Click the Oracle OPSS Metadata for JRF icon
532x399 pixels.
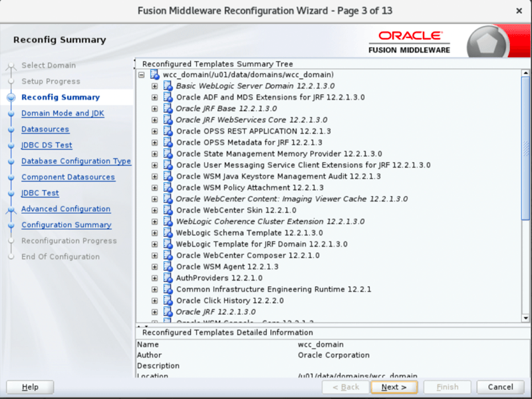tap(168, 142)
